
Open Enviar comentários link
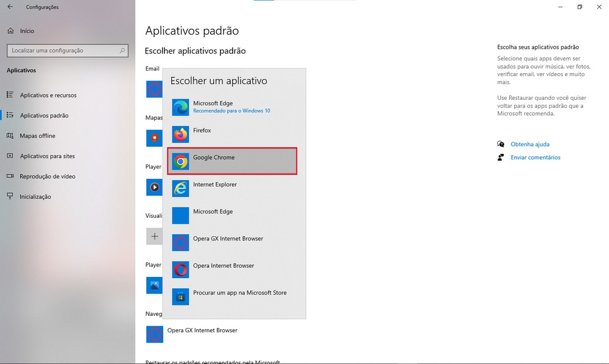(x=535, y=157)
